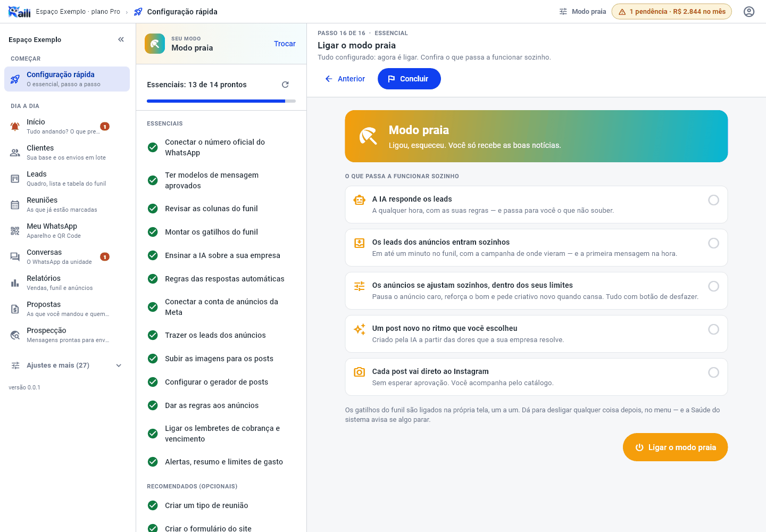Screen dimensions: 766x532
Task: Select the Um post novo no ritmo radio
Action: (714, 329)
